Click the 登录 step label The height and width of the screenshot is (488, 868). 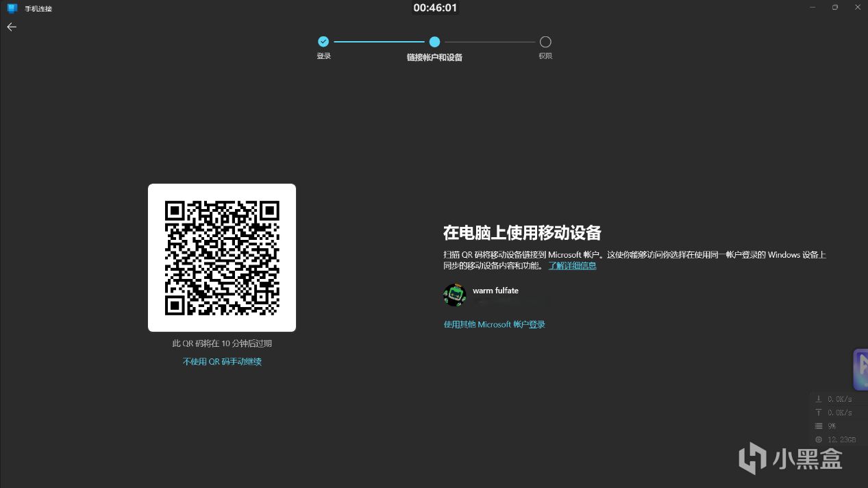click(x=323, y=56)
